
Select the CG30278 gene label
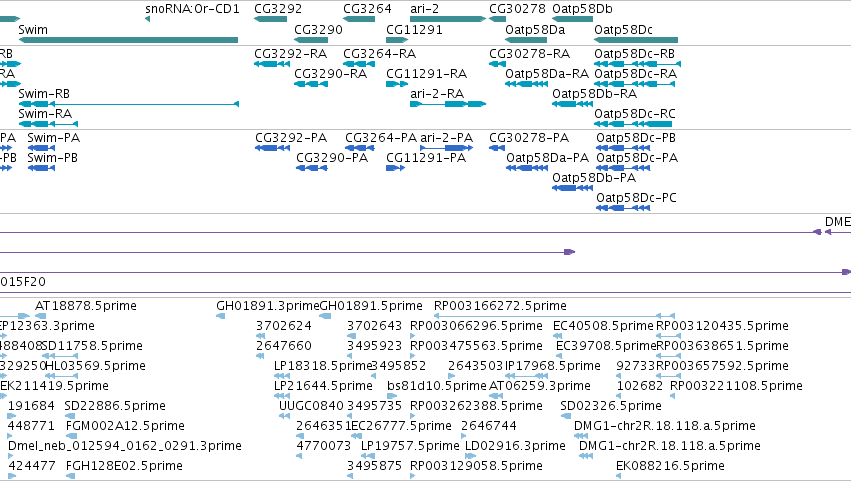coord(517,9)
